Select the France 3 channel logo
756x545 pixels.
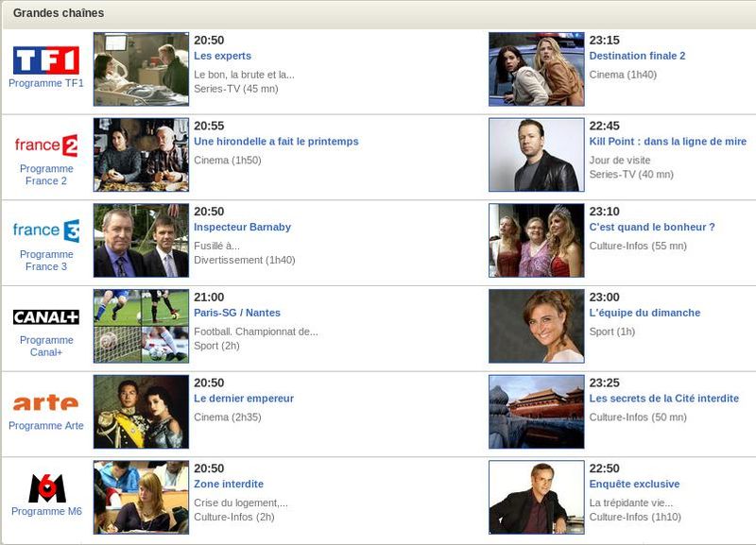click(46, 230)
